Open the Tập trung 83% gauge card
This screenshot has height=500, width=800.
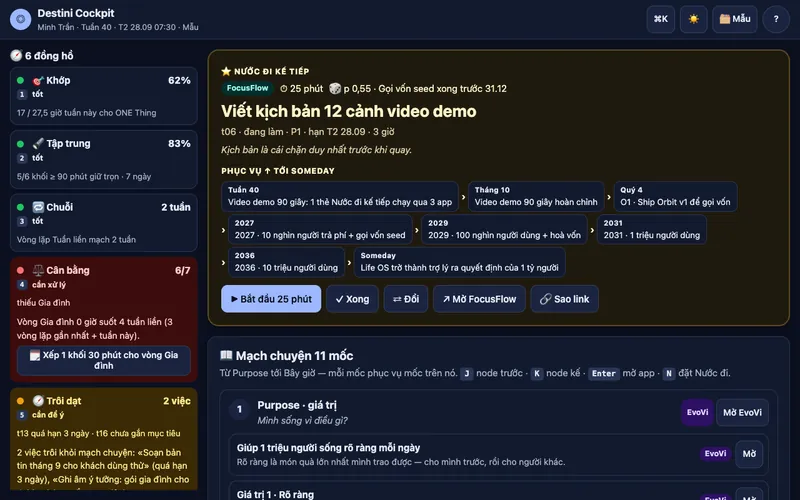coord(104,160)
